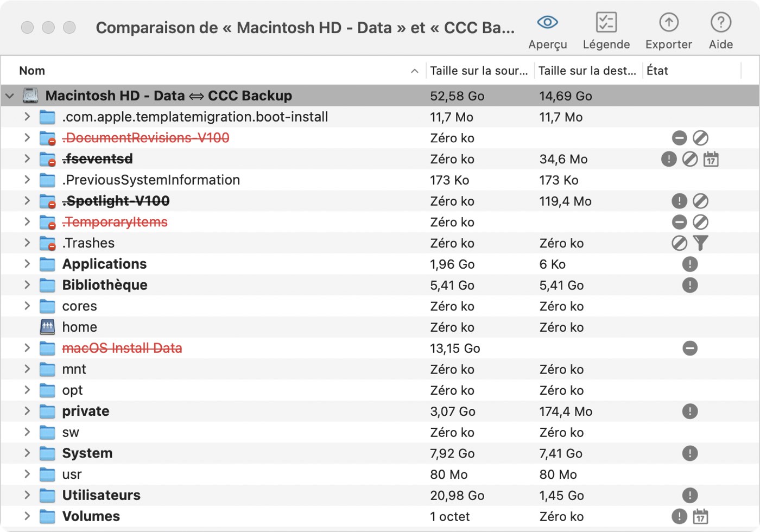This screenshot has height=532, width=760.
Task: Show the Légende checklist panel
Action: 606,31
